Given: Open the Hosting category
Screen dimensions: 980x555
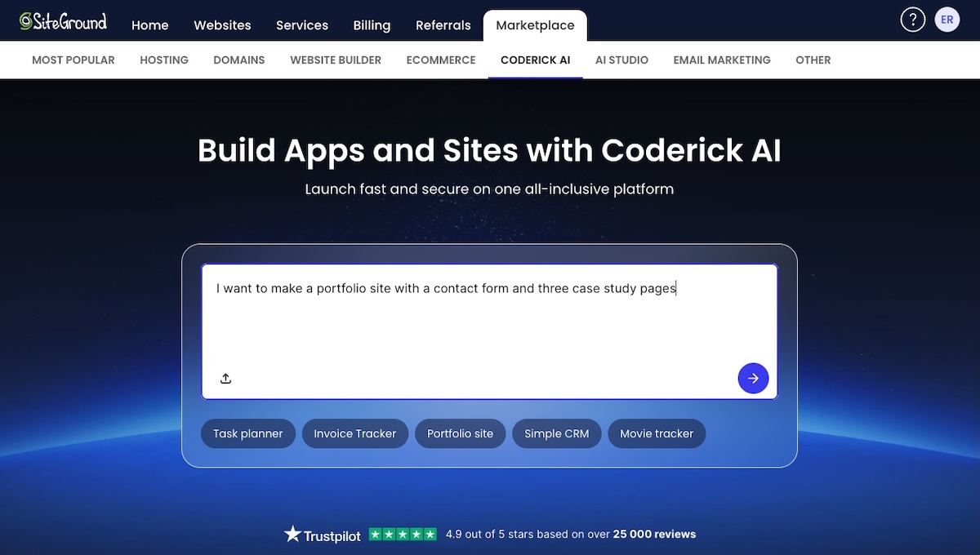Looking at the screenshot, I should click(x=164, y=60).
